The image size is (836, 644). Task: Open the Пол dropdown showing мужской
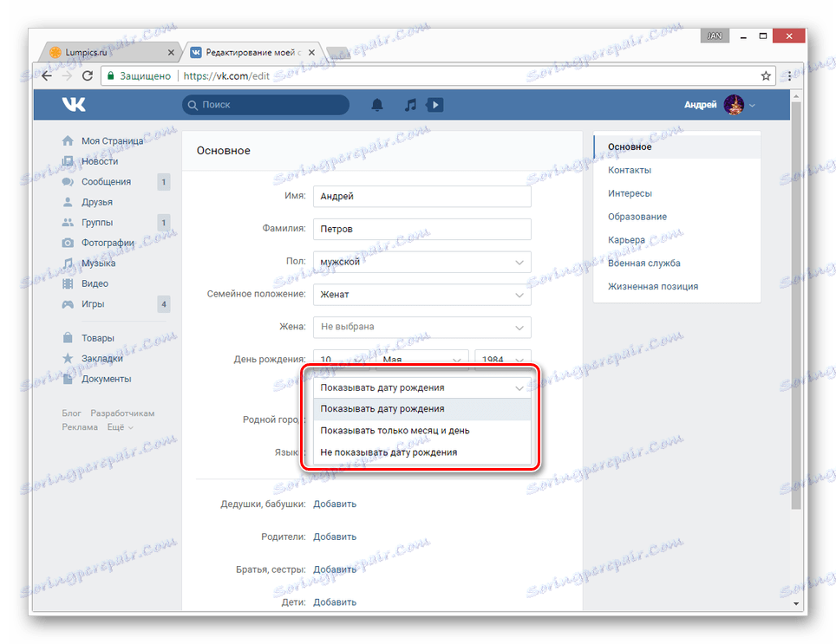(x=421, y=262)
